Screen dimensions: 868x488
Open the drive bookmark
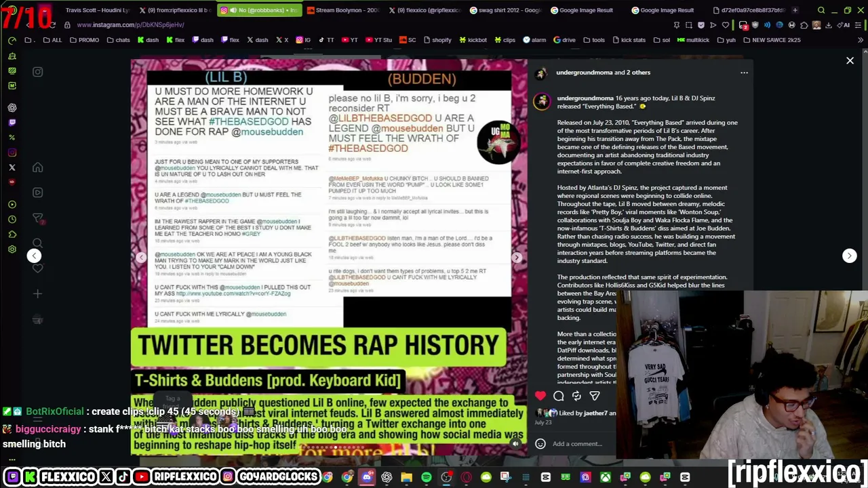pyautogui.click(x=564, y=40)
